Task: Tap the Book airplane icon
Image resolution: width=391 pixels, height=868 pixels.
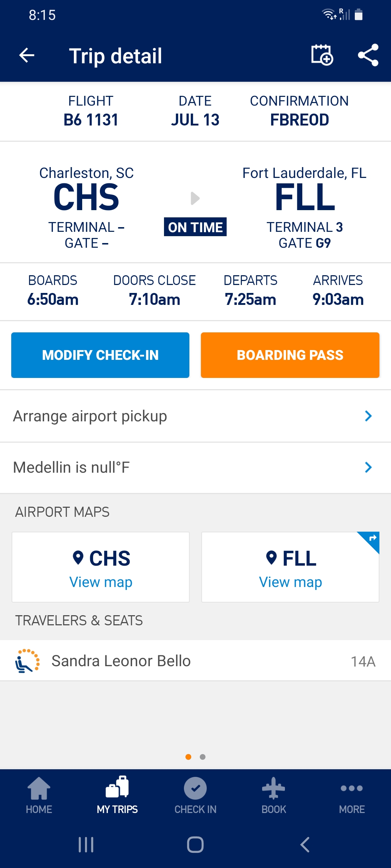Action: tap(274, 788)
